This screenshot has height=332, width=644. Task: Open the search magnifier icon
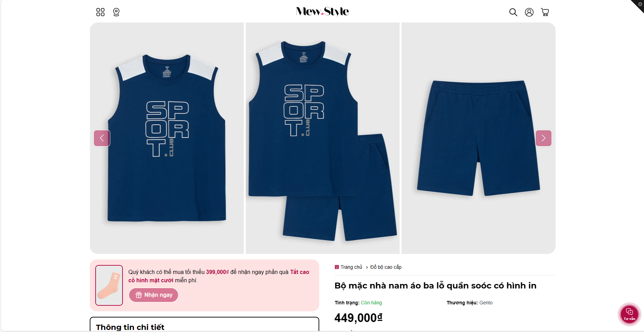(513, 12)
